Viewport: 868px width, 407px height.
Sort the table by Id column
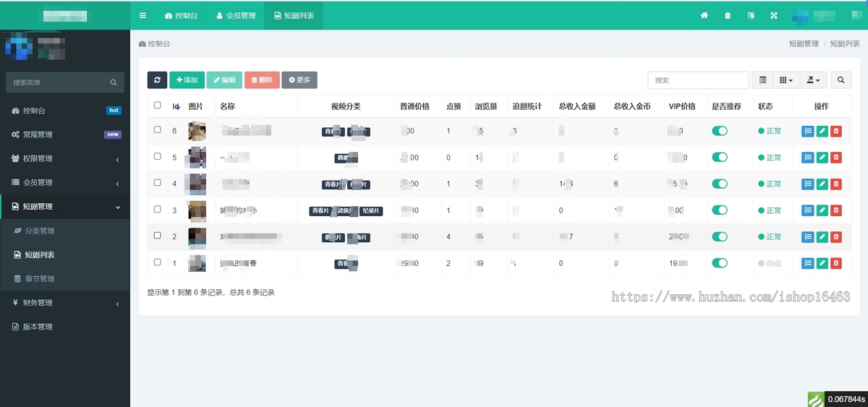pyautogui.click(x=176, y=106)
